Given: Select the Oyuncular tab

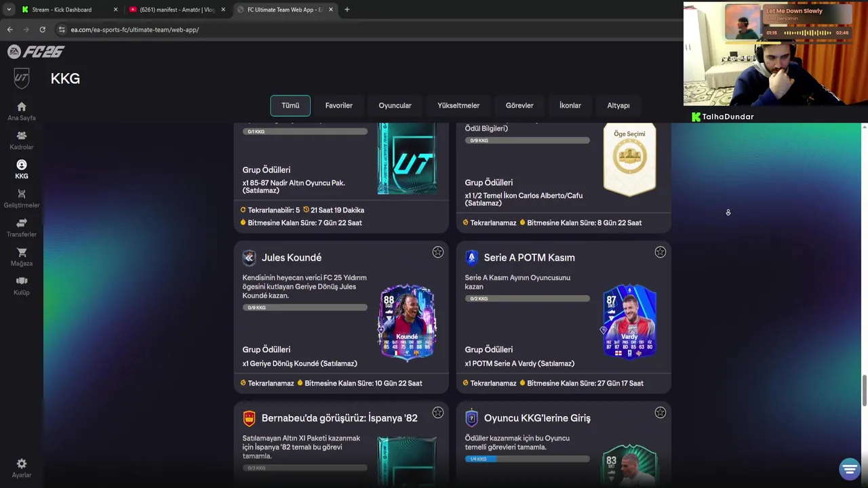Looking at the screenshot, I should point(395,106).
